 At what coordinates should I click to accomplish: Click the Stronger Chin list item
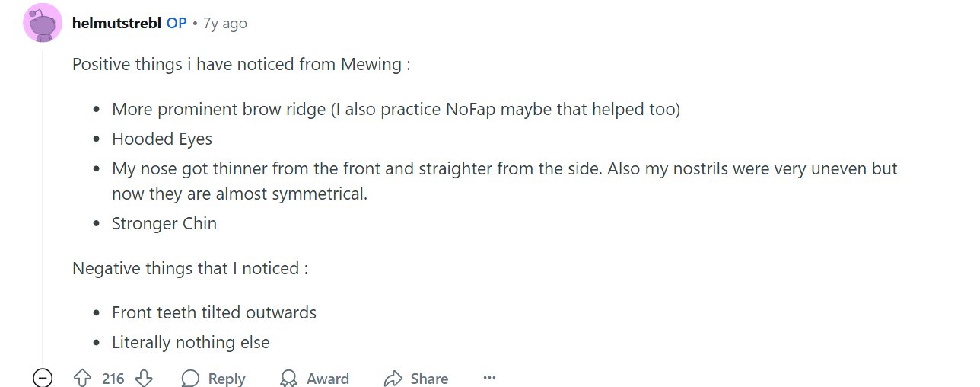[164, 223]
